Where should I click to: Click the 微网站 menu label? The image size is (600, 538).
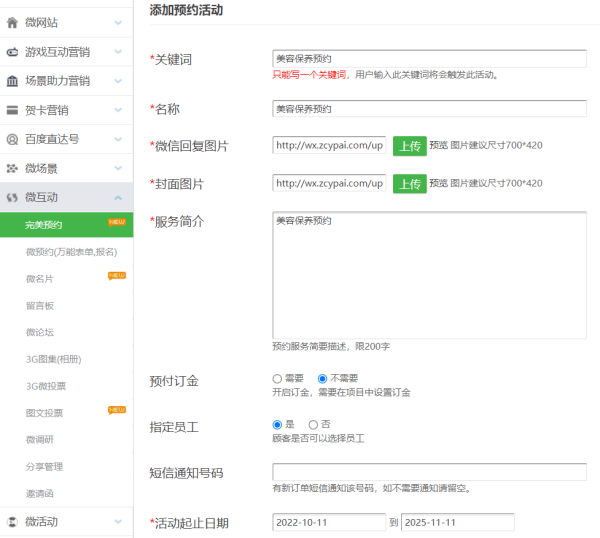(41, 23)
